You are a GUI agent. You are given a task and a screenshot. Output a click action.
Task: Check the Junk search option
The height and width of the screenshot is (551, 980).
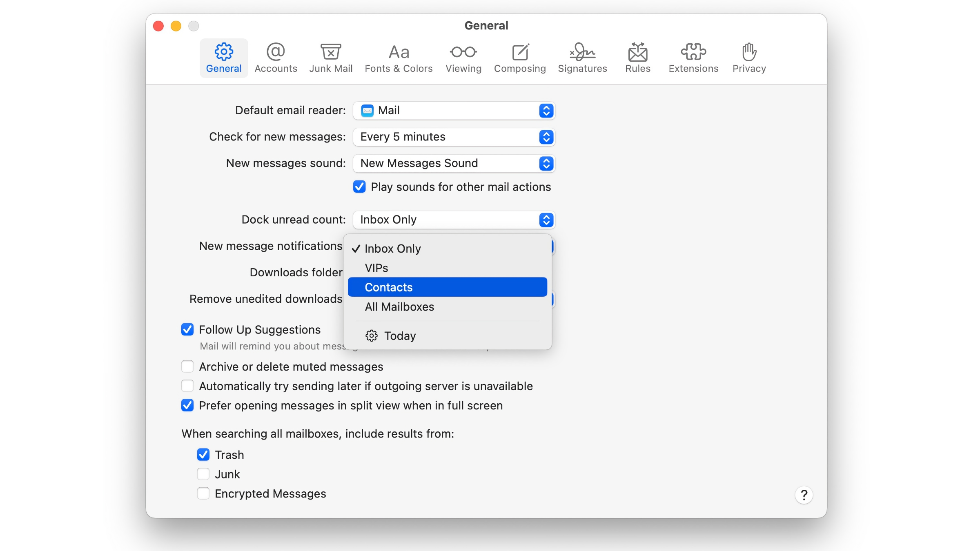click(203, 474)
